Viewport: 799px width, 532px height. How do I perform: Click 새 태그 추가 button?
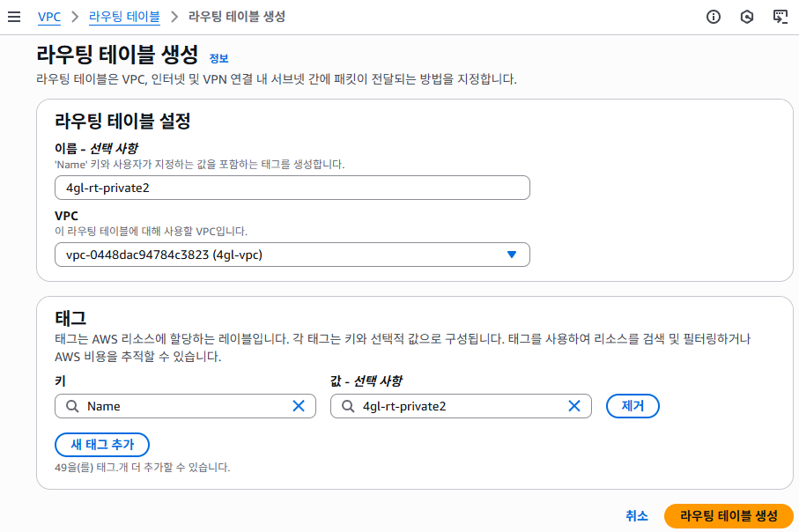pyautogui.click(x=102, y=445)
